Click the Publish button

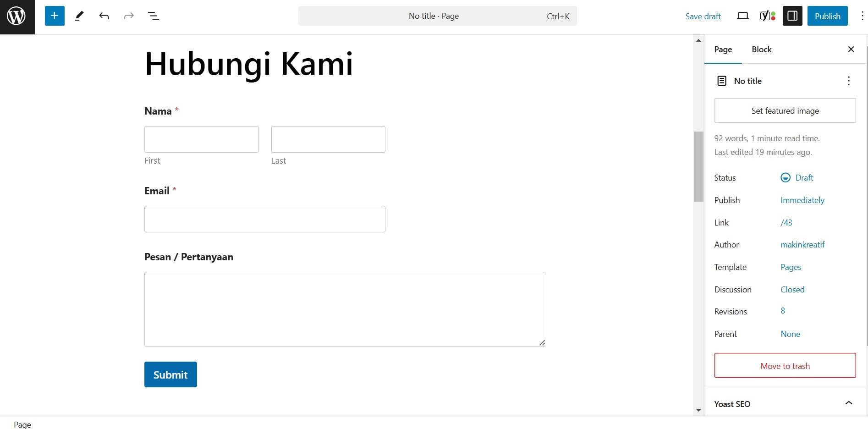pos(828,16)
